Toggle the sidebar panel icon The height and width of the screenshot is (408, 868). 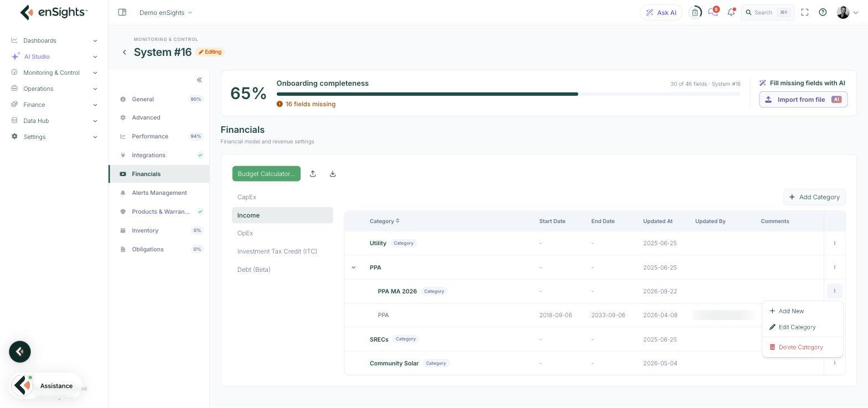click(122, 12)
